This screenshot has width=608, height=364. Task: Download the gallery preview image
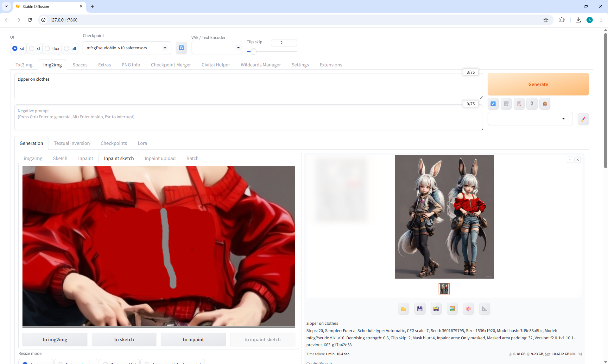pyautogui.click(x=570, y=160)
